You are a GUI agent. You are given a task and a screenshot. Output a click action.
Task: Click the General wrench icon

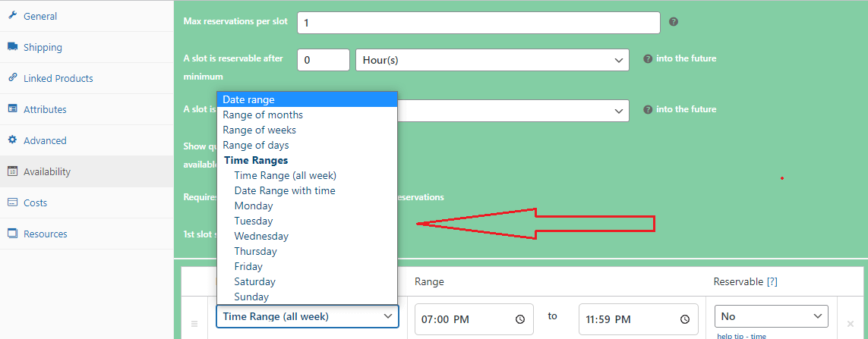click(x=12, y=16)
